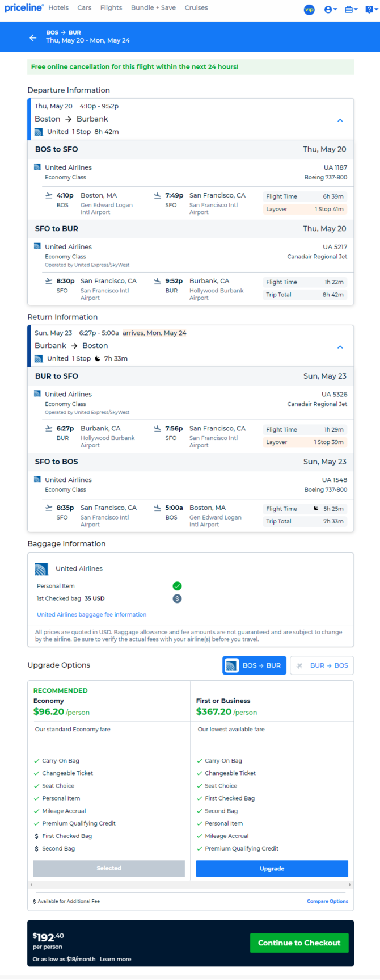Click the takeoff icon next to 8:30p

point(49,281)
